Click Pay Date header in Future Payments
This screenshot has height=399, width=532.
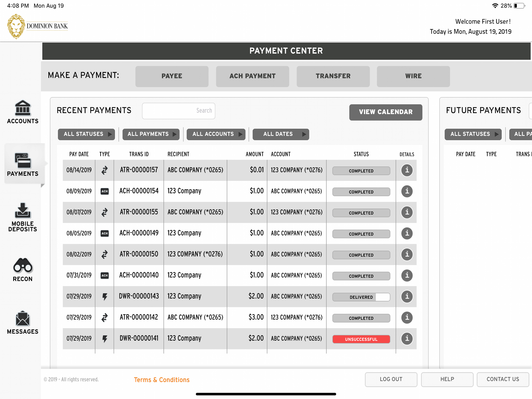click(x=465, y=154)
